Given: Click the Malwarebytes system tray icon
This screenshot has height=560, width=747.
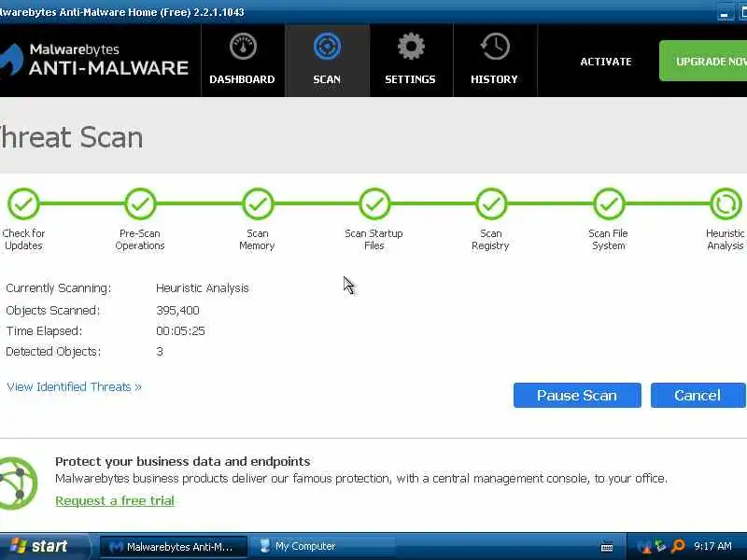Looking at the screenshot, I should pos(643,546).
